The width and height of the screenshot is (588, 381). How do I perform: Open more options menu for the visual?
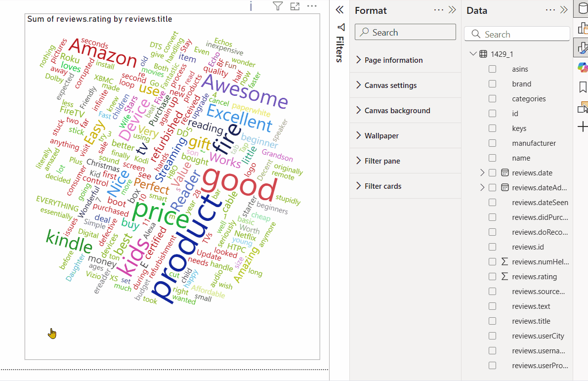pyautogui.click(x=312, y=6)
